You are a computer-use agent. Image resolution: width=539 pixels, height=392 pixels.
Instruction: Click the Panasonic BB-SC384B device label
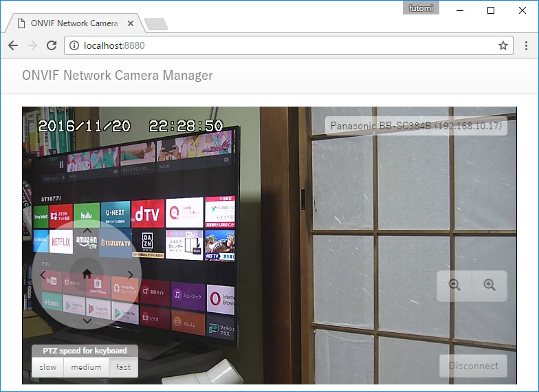416,125
